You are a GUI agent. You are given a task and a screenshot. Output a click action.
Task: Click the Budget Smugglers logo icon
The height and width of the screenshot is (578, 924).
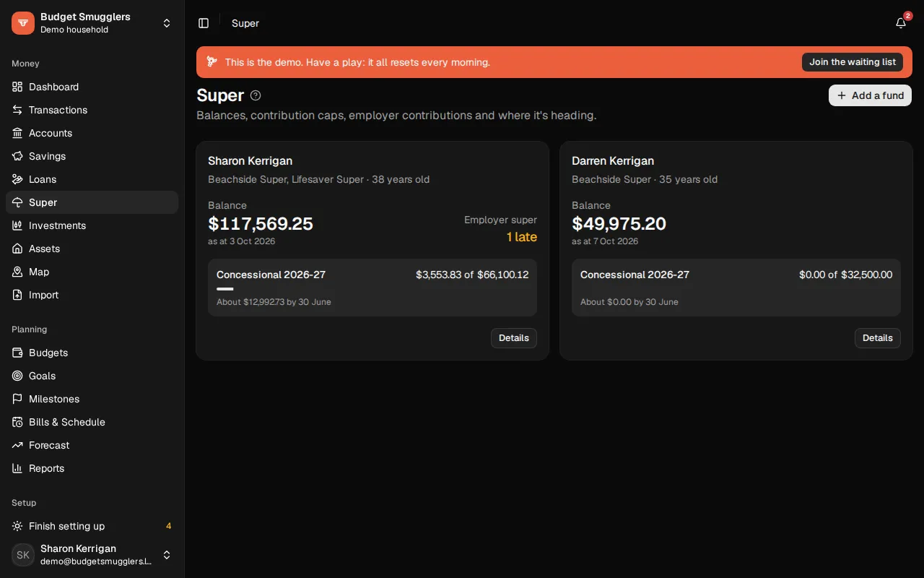[x=23, y=23]
